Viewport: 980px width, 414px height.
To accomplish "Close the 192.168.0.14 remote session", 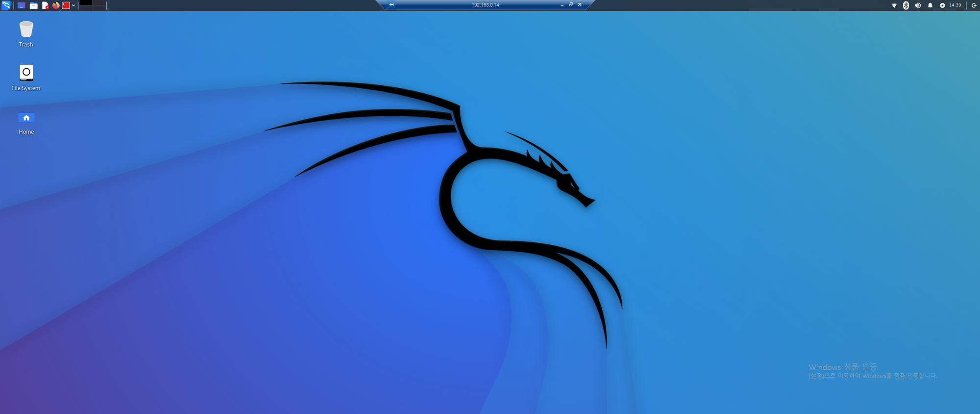I will tap(580, 4).
